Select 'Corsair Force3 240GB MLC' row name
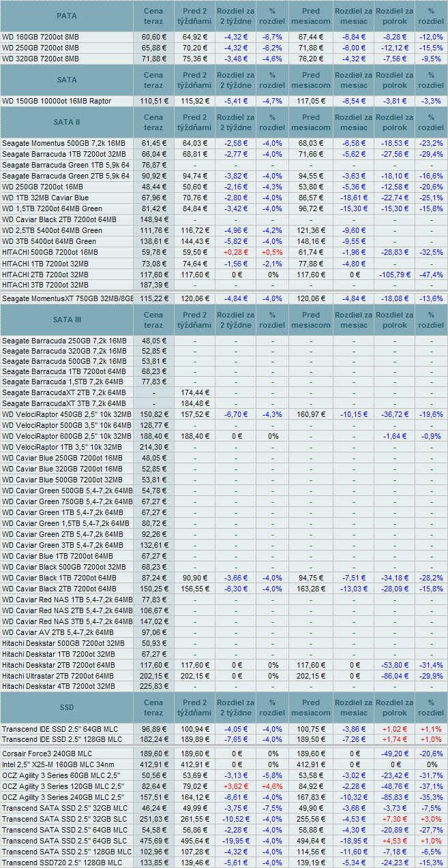448x868 pixels. pos(47,754)
